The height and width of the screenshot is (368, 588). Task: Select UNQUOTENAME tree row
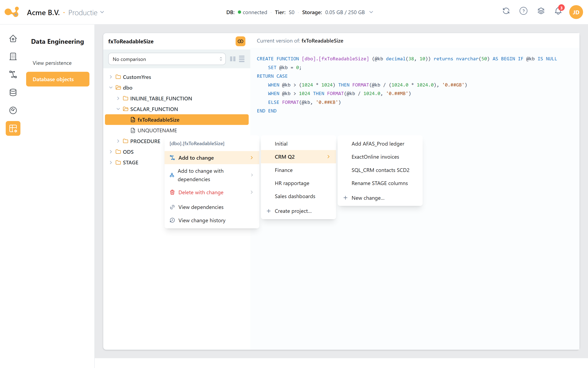tap(177, 130)
